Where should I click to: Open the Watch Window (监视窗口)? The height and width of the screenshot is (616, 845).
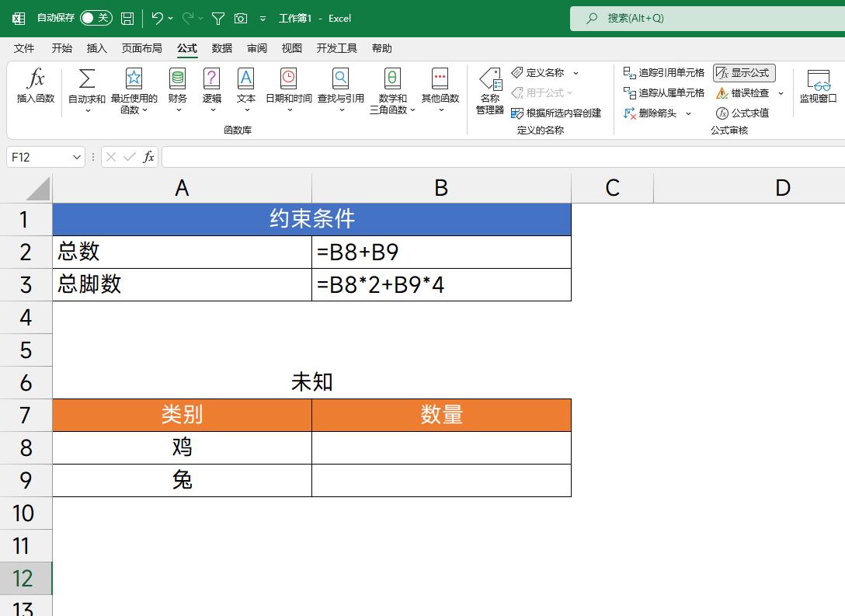[x=818, y=86]
